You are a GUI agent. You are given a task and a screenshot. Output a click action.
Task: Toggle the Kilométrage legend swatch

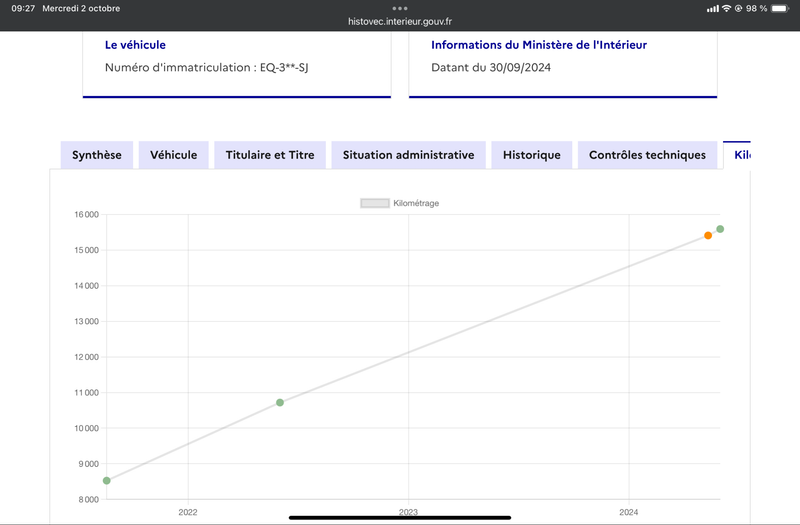tap(375, 203)
